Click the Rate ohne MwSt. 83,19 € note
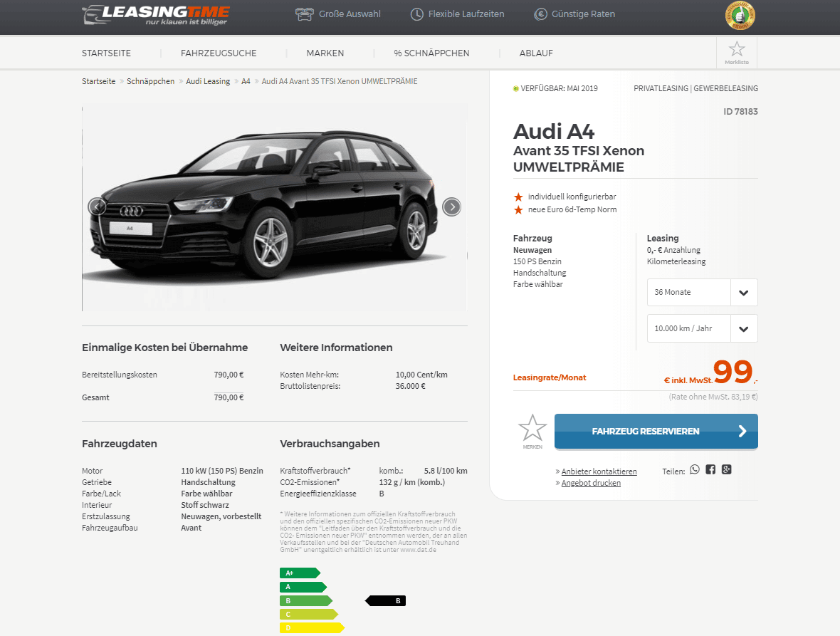840x636 pixels. tap(713, 397)
